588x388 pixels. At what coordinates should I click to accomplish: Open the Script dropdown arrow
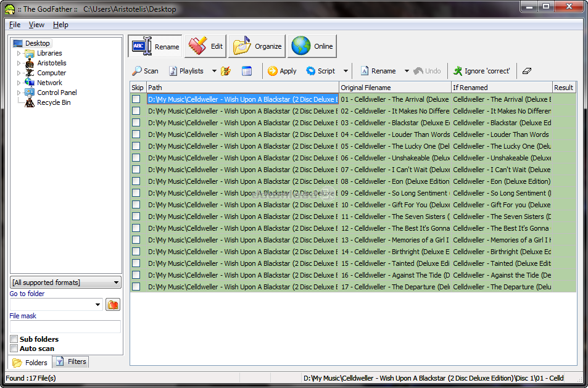(346, 71)
